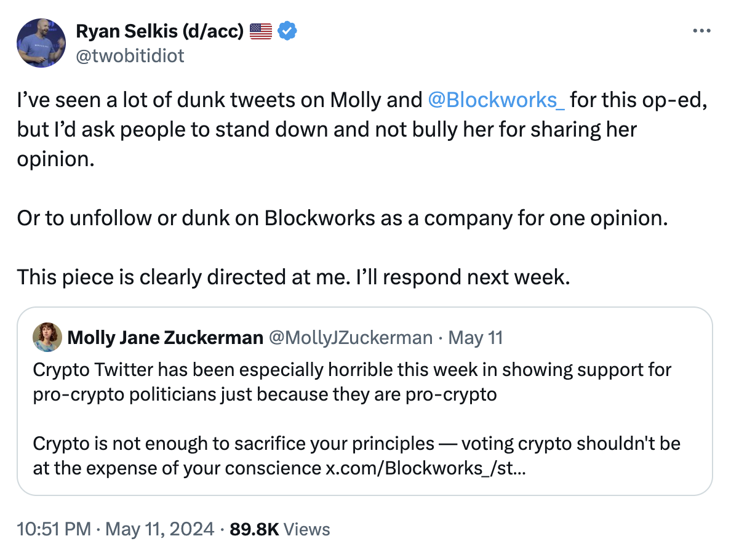
Task: Click the Ryan Selkis (d/acc) display name
Action: pyautogui.click(x=159, y=31)
